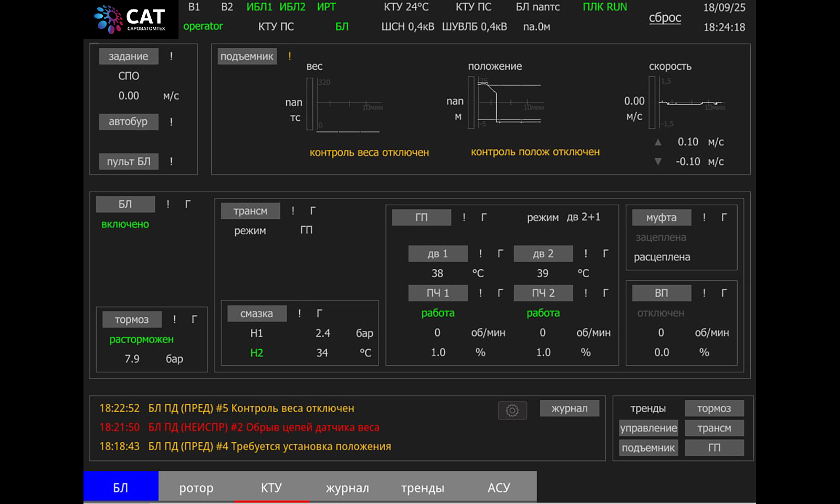Click the ИРТ status indicator
Image resolution: width=840 pixels, height=504 pixels.
click(326, 7)
